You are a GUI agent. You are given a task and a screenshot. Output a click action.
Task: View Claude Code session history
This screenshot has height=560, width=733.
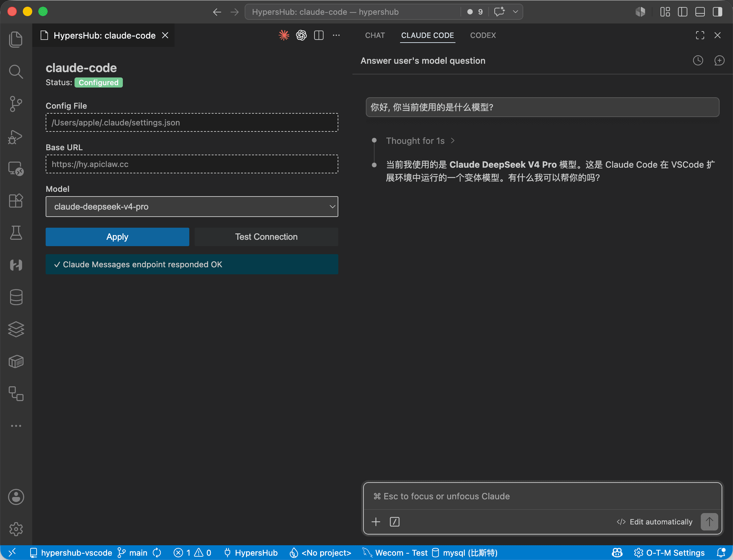(x=698, y=60)
